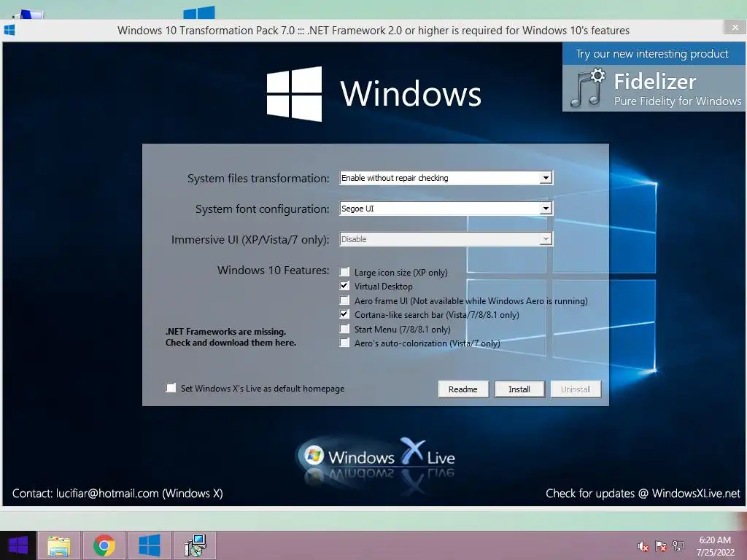
Task: Click Contact lucifiar@hotmail.com text
Action: (117, 494)
